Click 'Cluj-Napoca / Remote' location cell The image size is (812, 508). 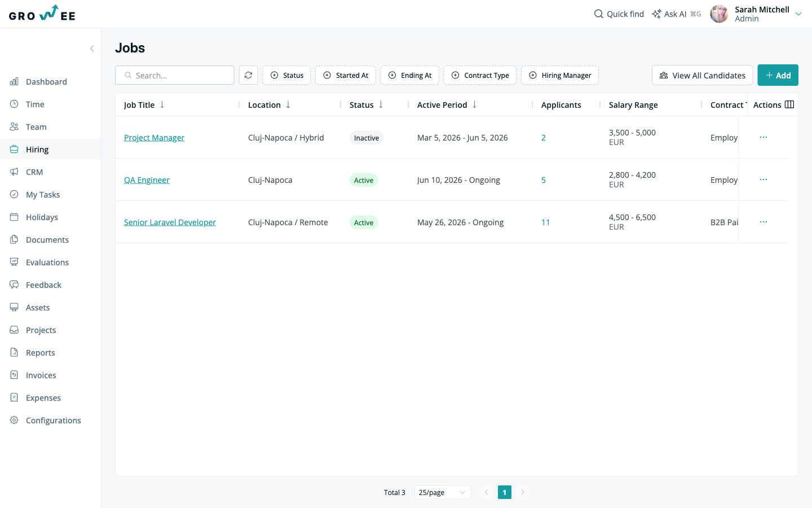click(288, 222)
